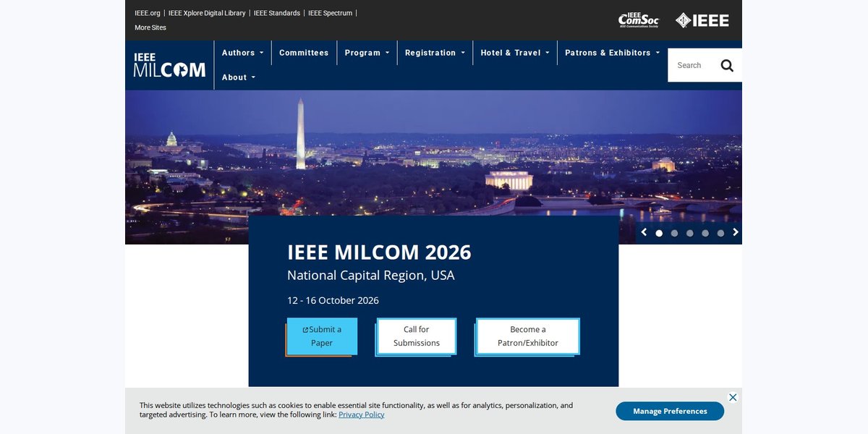The height and width of the screenshot is (434, 868).
Task: Click the search magnifier icon
Action: tap(727, 66)
